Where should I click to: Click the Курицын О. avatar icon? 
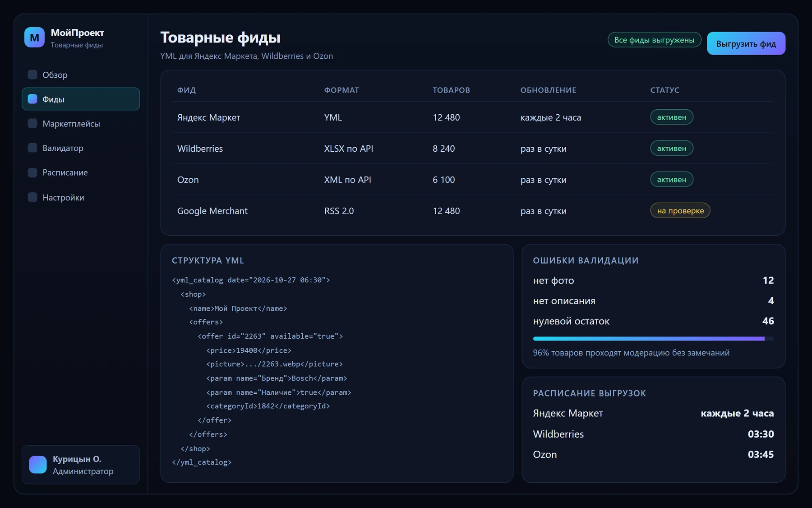pyautogui.click(x=38, y=465)
